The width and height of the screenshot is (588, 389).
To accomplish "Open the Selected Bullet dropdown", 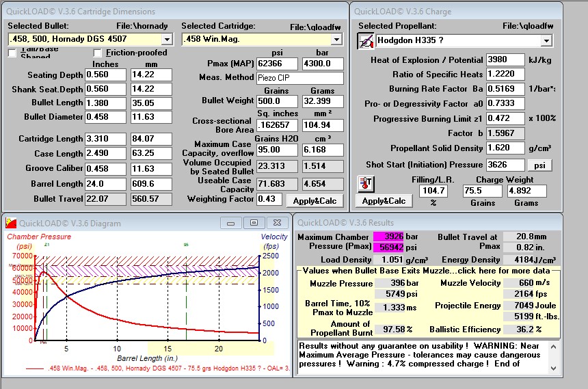I will [x=167, y=39].
